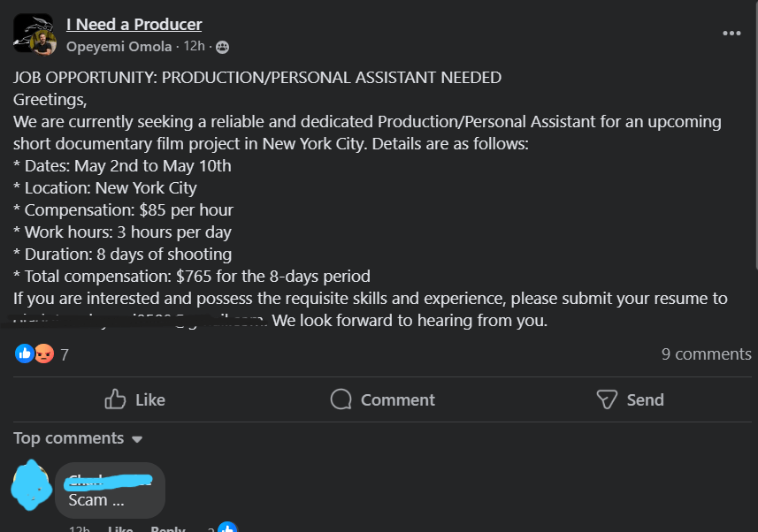The width and height of the screenshot is (758, 532).
Task: Click the Scam comment bubble
Action: pyautogui.click(x=110, y=490)
